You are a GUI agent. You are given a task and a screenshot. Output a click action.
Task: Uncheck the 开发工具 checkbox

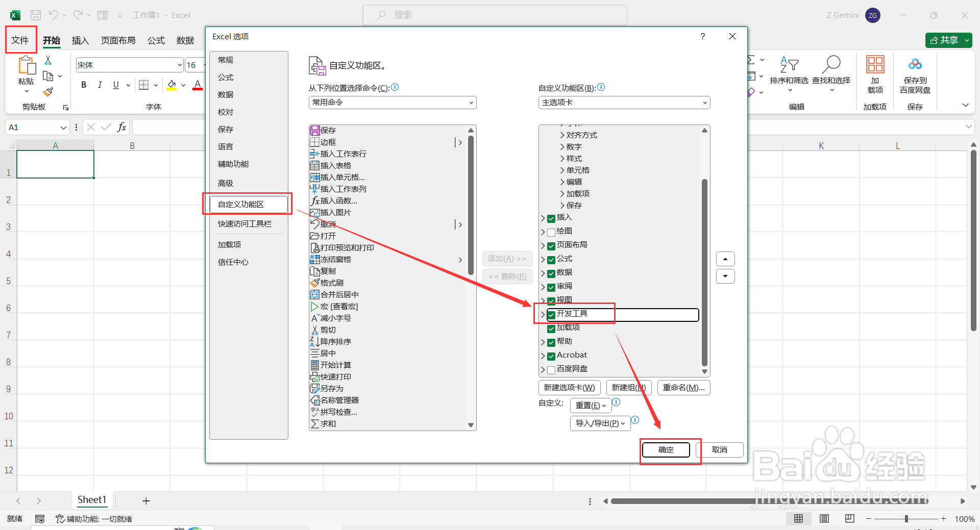coord(551,315)
